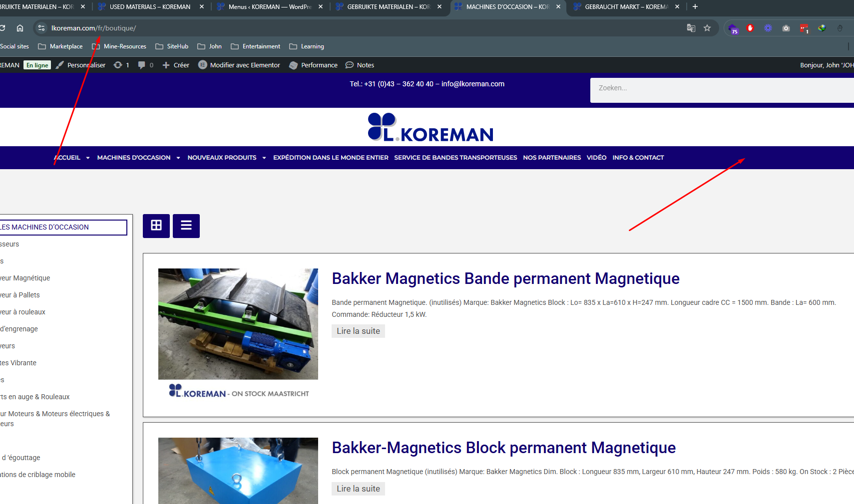Image resolution: width=854 pixels, height=504 pixels.
Task: Open the Marketplace bookmark folder
Action: [60, 46]
